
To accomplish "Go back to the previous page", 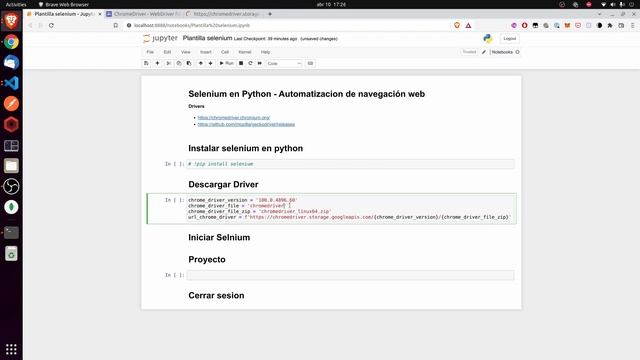I will pos(30,25).
